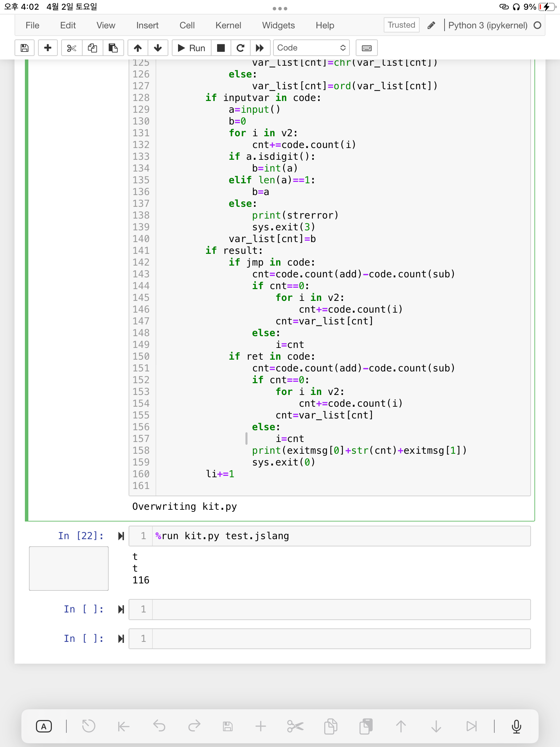
Task: Move the selected cell up
Action: 137,48
